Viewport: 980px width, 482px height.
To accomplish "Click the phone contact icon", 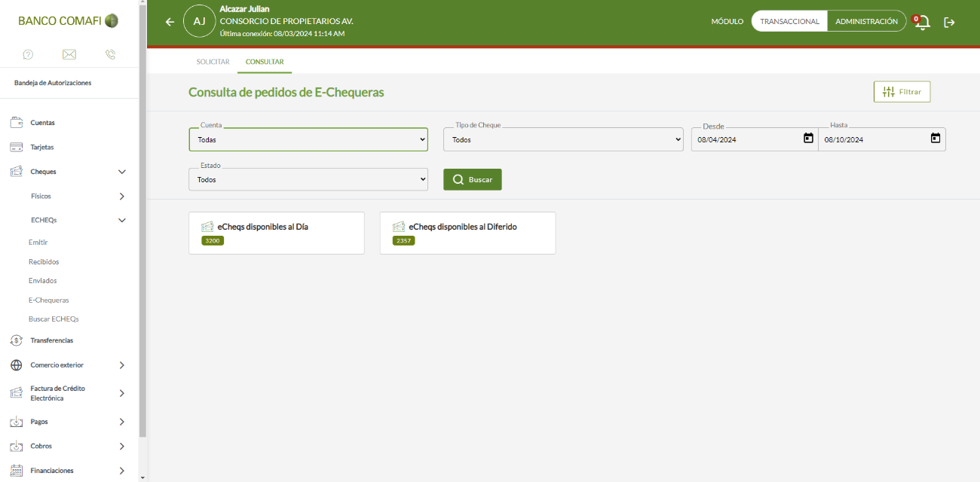I will pos(111,54).
